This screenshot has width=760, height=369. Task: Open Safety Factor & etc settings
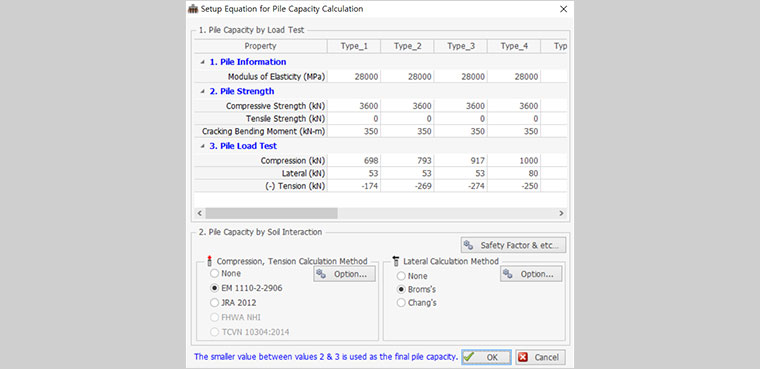[513, 245]
